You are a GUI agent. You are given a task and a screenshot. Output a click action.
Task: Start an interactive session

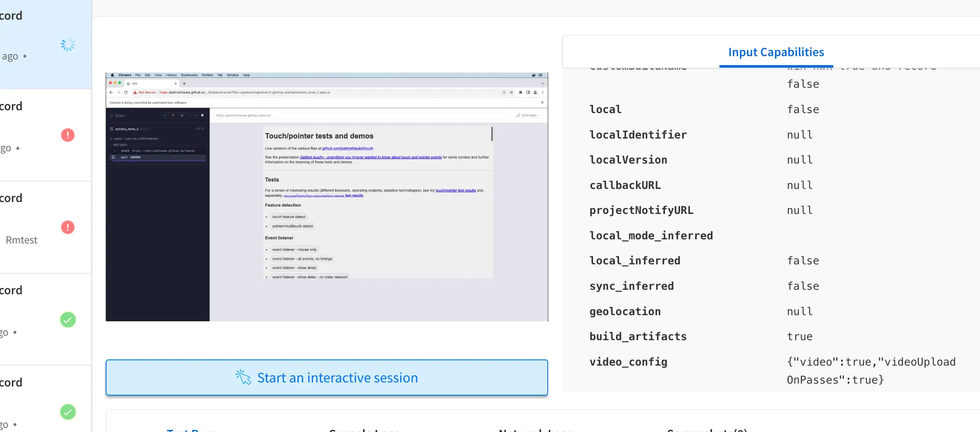[x=327, y=377]
